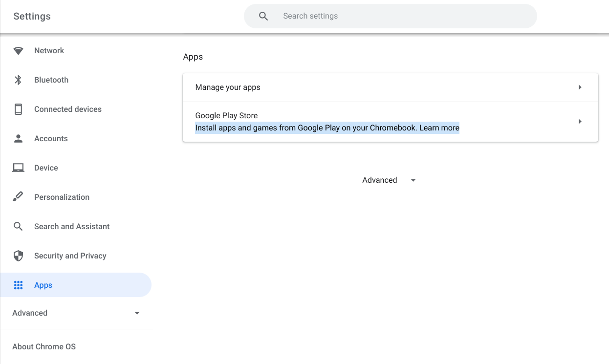This screenshot has height=364, width=609.
Task: Open Personalization via the paintbrush icon
Action: coord(18,197)
